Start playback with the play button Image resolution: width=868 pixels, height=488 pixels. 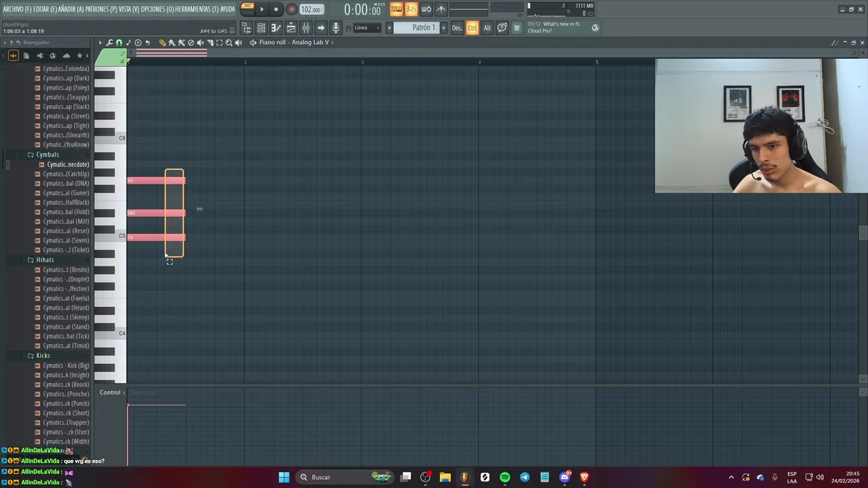(262, 9)
